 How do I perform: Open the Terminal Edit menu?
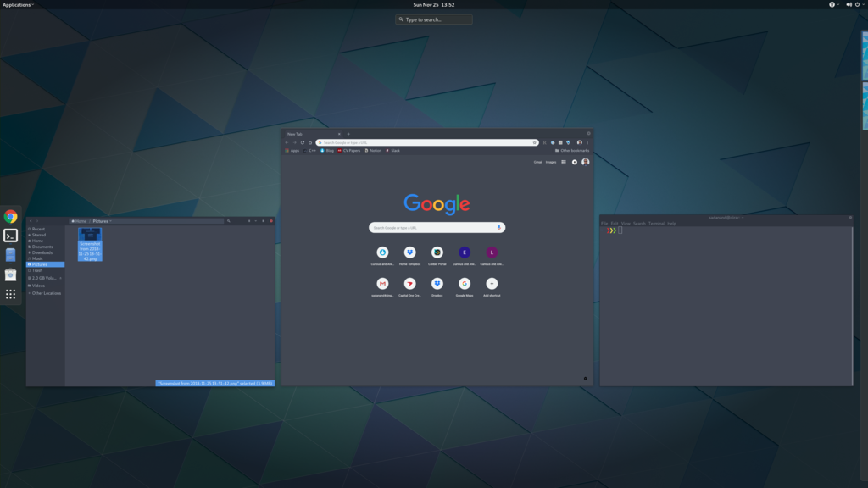[x=615, y=224]
